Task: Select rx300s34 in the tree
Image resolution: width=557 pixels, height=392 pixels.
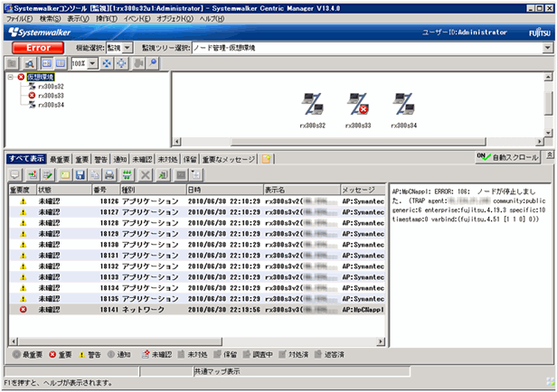Action: tap(51, 105)
